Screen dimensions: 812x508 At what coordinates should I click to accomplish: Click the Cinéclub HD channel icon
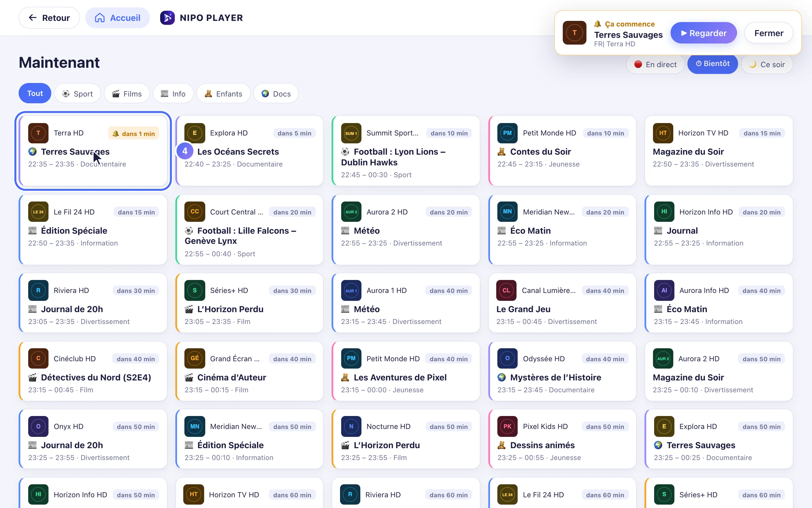pos(38,358)
